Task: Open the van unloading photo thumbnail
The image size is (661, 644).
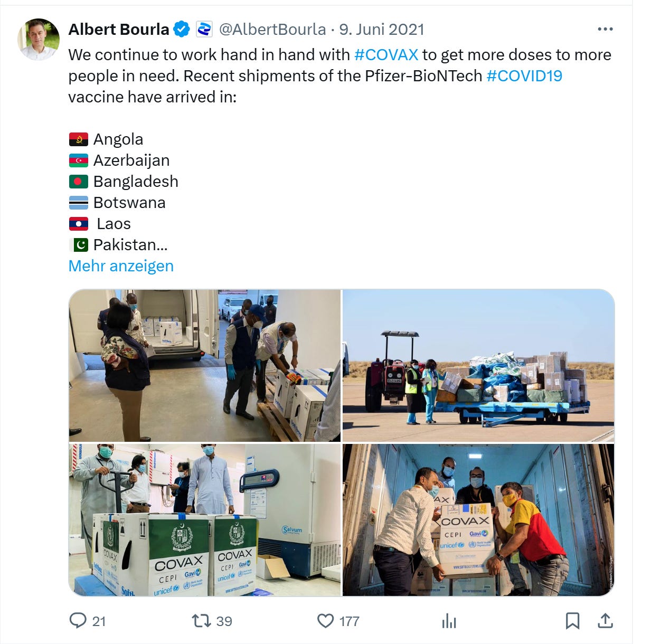Action: pyautogui.click(x=205, y=365)
